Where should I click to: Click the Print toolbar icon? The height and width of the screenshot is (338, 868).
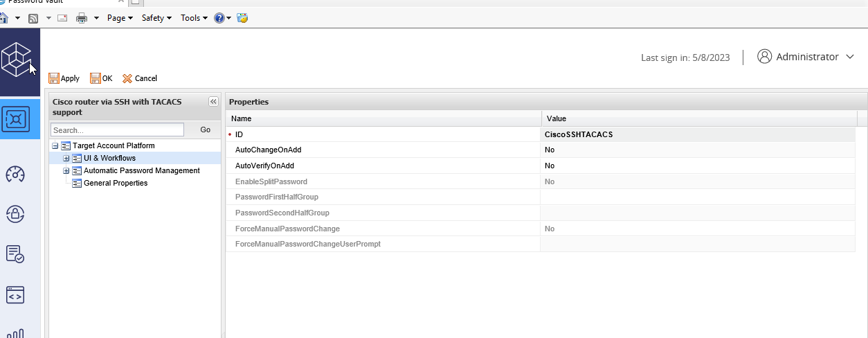82,18
